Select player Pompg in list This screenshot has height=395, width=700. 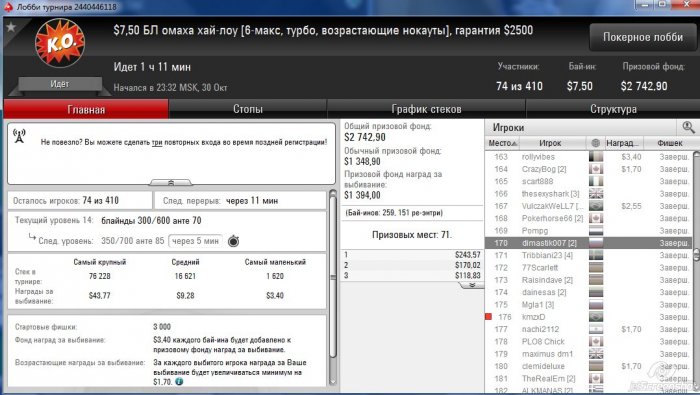[535, 231]
